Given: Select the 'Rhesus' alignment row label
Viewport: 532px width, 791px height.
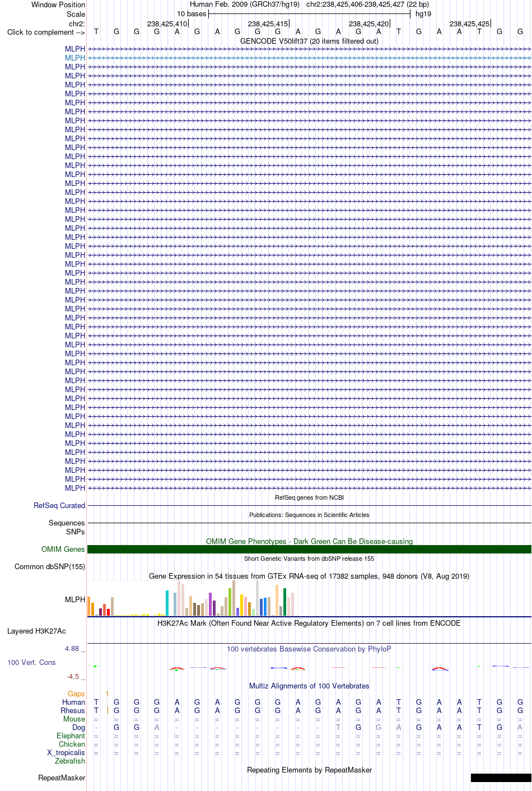Looking at the screenshot, I should pyautogui.click(x=73, y=710).
